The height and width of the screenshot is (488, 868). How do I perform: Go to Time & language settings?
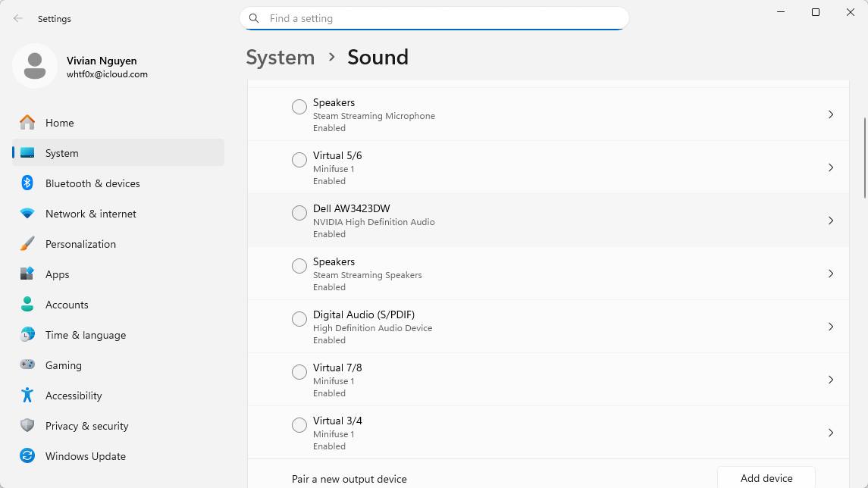[85, 335]
